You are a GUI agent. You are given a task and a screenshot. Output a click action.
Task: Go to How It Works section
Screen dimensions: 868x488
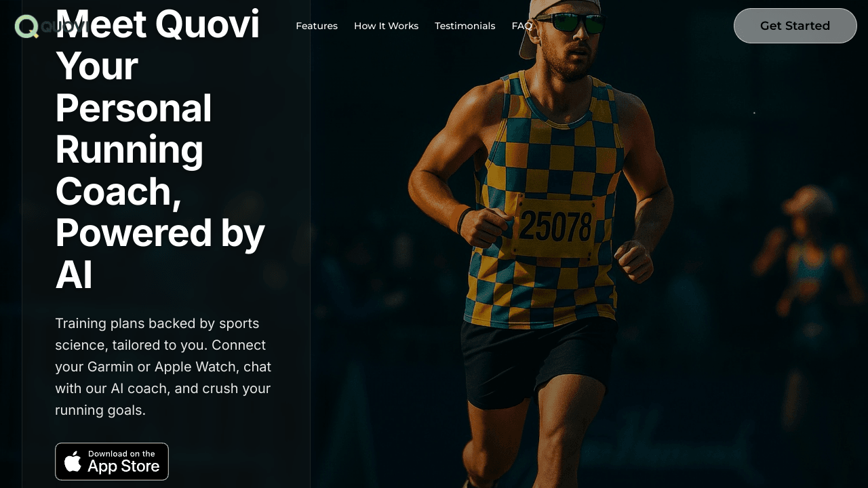pyautogui.click(x=386, y=26)
